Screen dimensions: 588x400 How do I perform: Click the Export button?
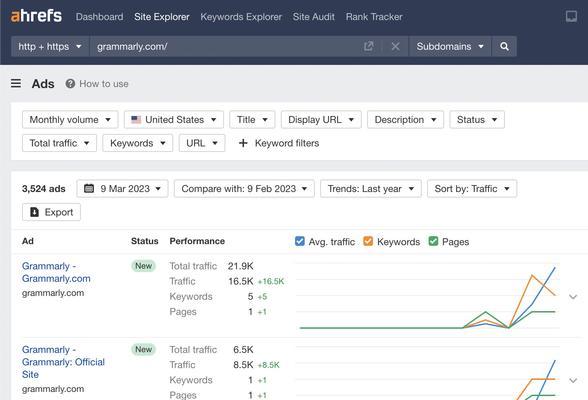tap(51, 212)
